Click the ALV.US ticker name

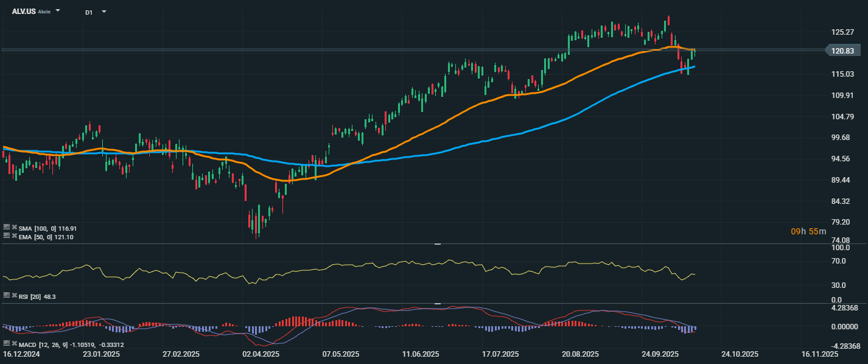click(x=24, y=11)
